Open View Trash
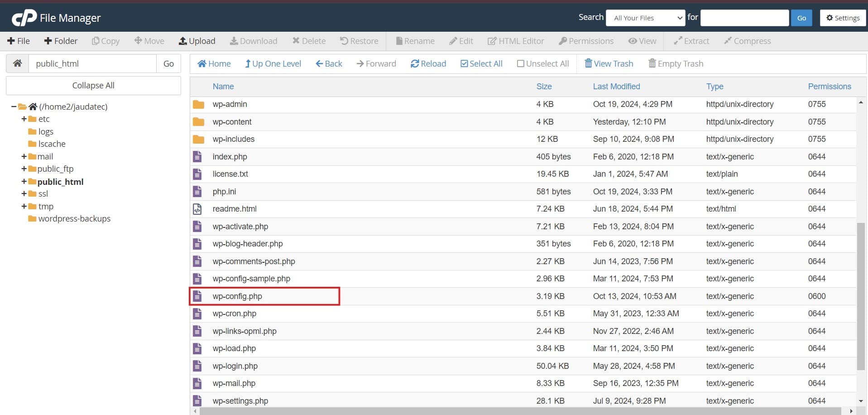Viewport: 868px width, 415px height. point(609,63)
